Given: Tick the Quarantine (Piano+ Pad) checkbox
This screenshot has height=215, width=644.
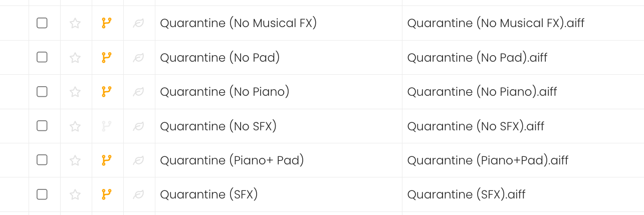Looking at the screenshot, I should pos(42,160).
